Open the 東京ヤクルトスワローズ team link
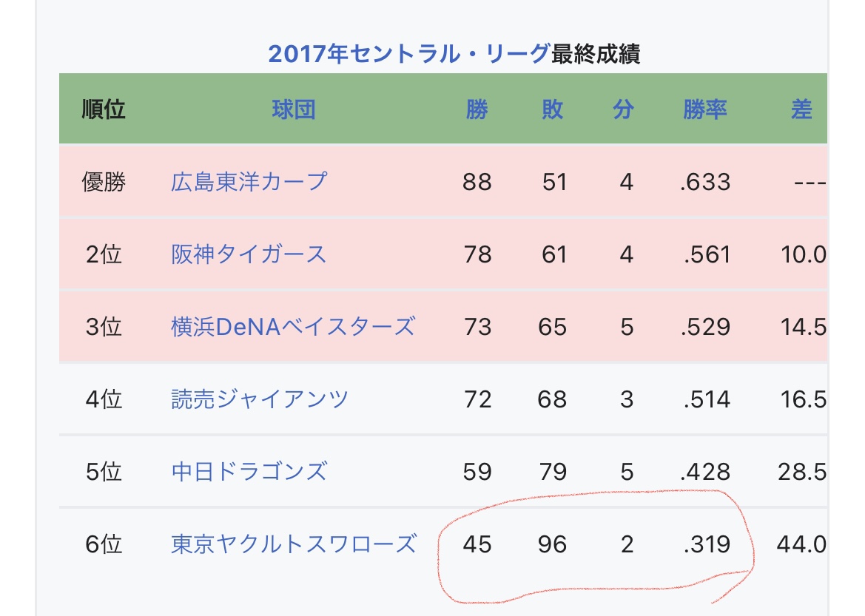865x616 pixels. [x=293, y=545]
